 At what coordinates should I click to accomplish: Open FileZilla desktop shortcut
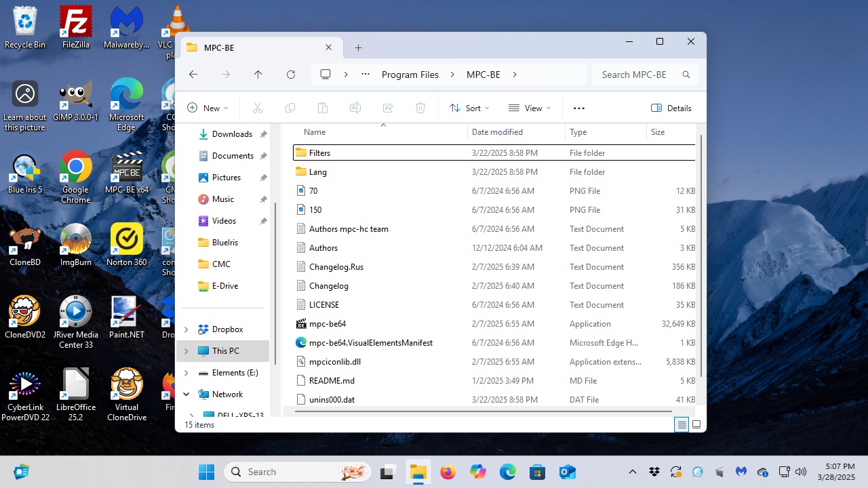coord(76,28)
